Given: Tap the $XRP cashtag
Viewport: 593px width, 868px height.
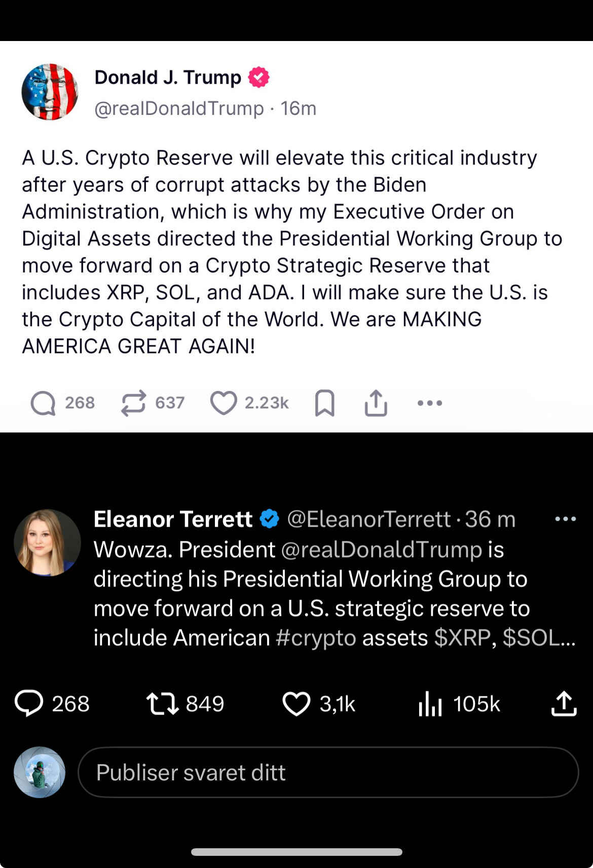Looking at the screenshot, I should pyautogui.click(x=462, y=638).
